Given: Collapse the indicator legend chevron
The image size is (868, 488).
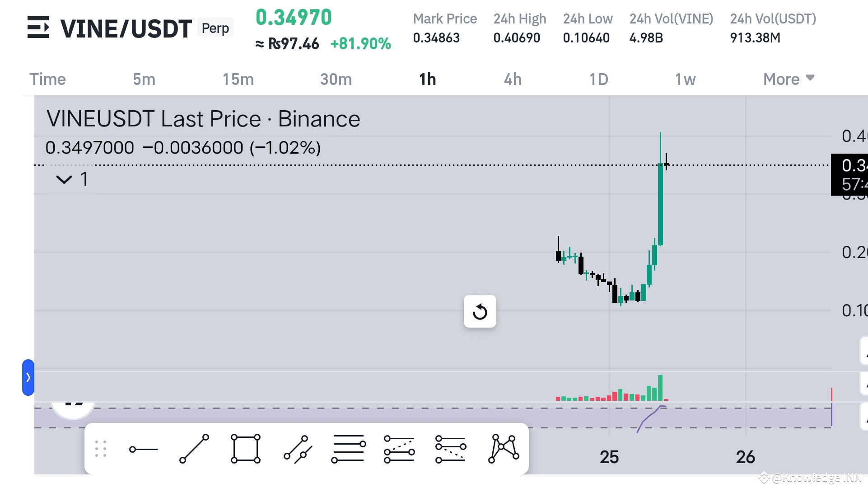Looking at the screenshot, I should click(x=64, y=180).
